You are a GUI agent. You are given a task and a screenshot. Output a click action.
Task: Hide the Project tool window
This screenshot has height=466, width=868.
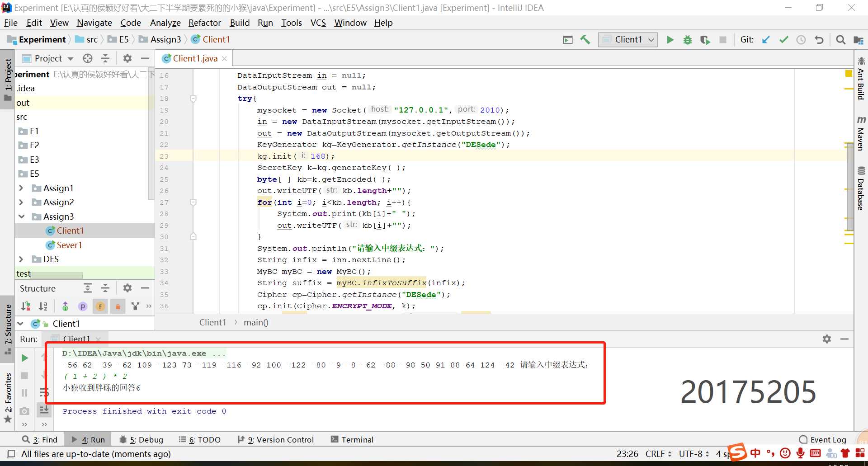tap(145, 58)
